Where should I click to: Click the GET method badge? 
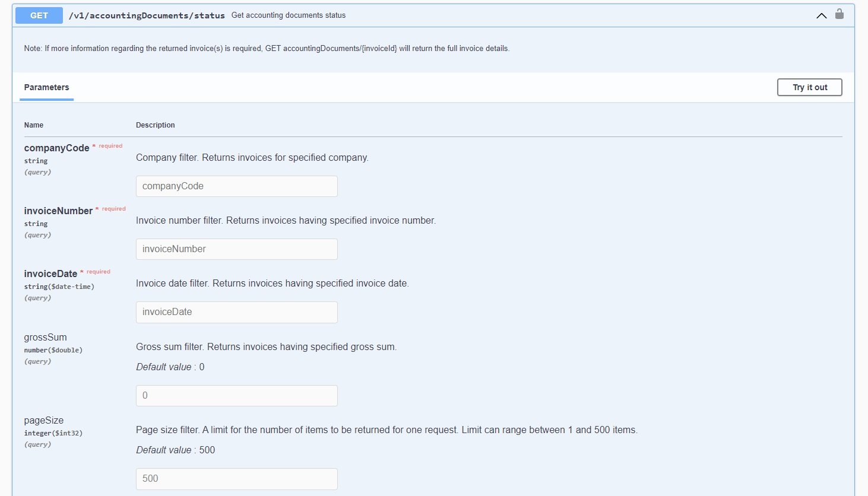39,15
